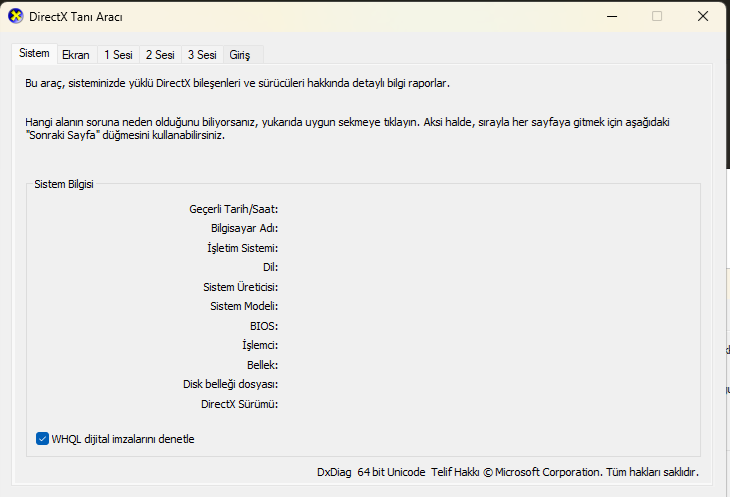Click the Geçerli Tarih/Saat label
This screenshot has height=498, width=732.
233,209
